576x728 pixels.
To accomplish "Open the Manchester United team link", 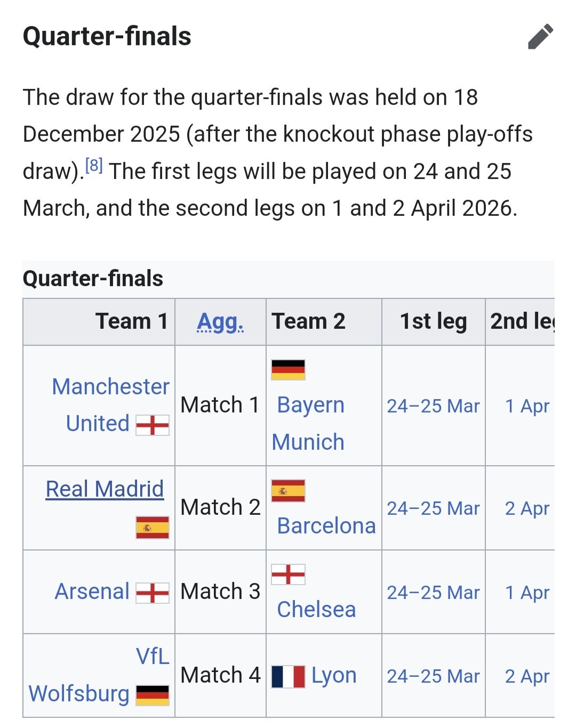I will [111, 405].
